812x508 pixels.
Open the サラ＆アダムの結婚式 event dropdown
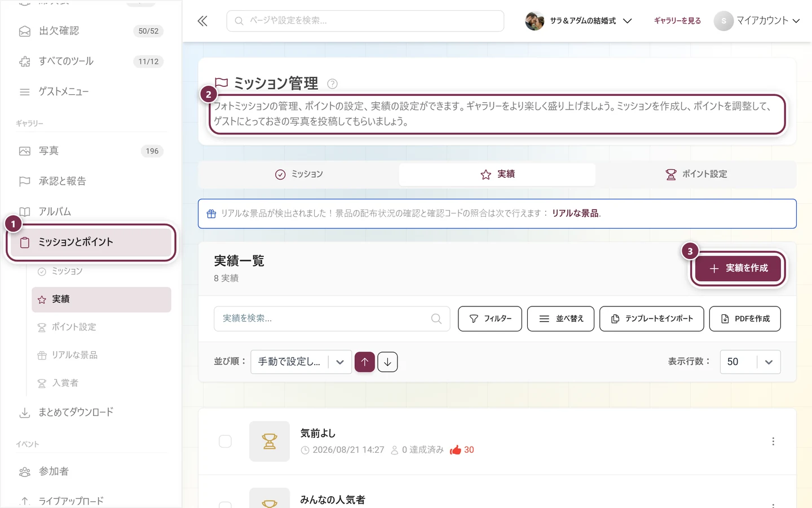tap(579, 21)
